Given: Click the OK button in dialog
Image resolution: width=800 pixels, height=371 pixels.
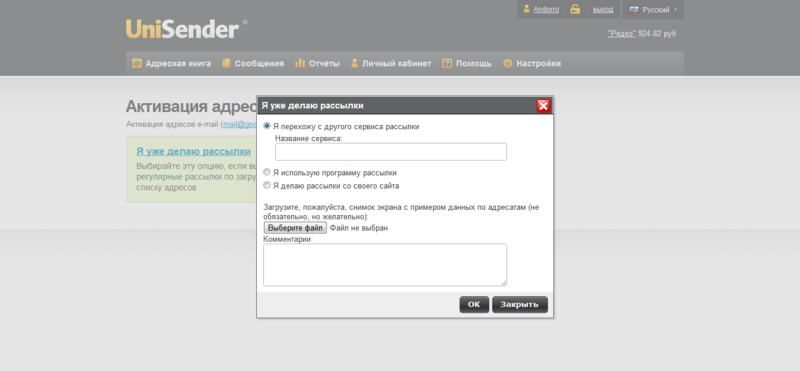Looking at the screenshot, I should click(x=474, y=304).
